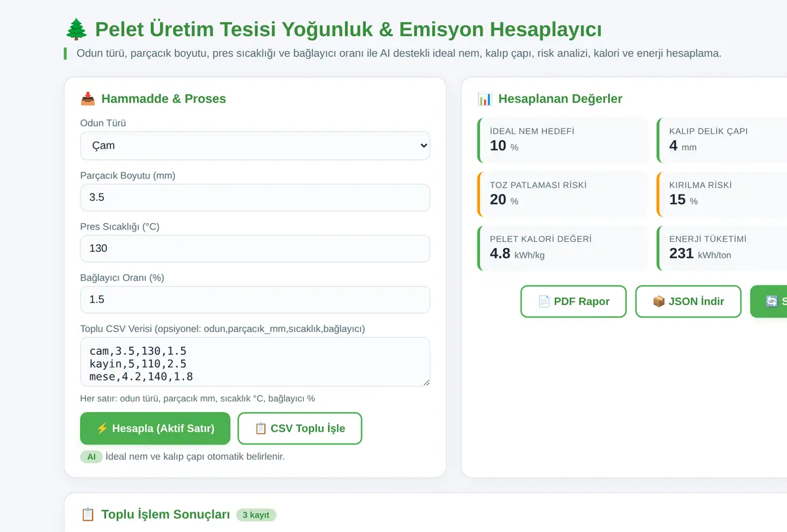Select the Bağlayıcı Oranı field with 1.5
787x532 pixels.
click(255, 300)
